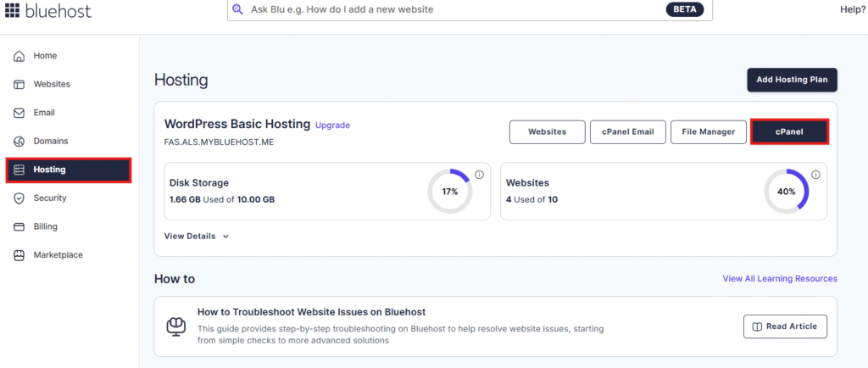
Task: Click the Websites usage info icon
Action: [x=815, y=175]
